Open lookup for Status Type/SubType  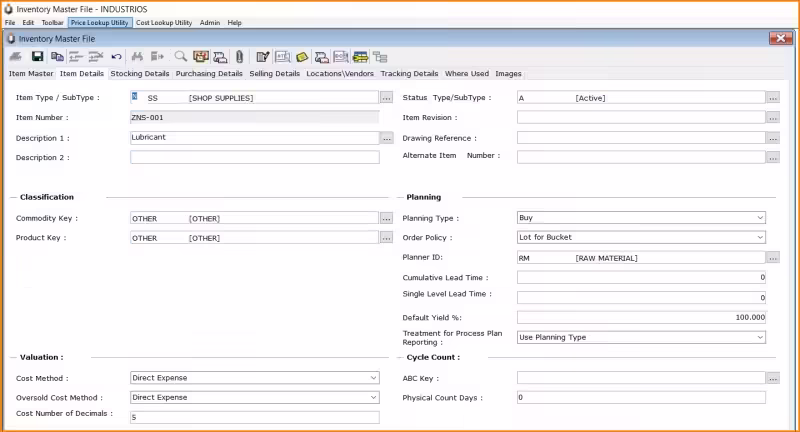[773, 97]
